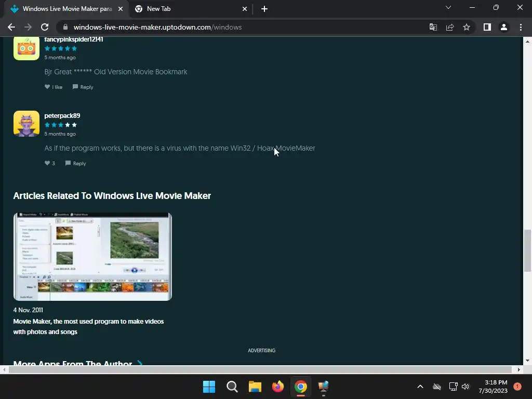Screen dimensions: 532x399
Task: Open Windows taskbar search
Action: [232, 387]
